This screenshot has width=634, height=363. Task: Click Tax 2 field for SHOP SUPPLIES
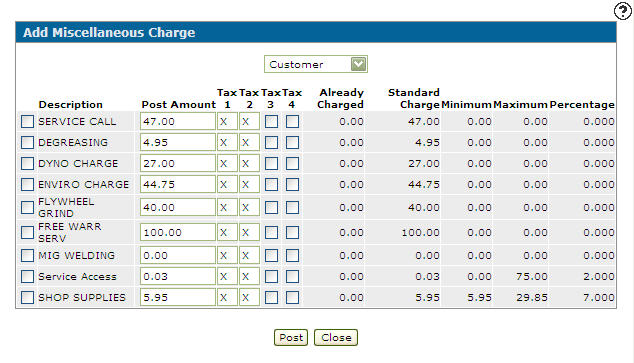[x=249, y=298]
